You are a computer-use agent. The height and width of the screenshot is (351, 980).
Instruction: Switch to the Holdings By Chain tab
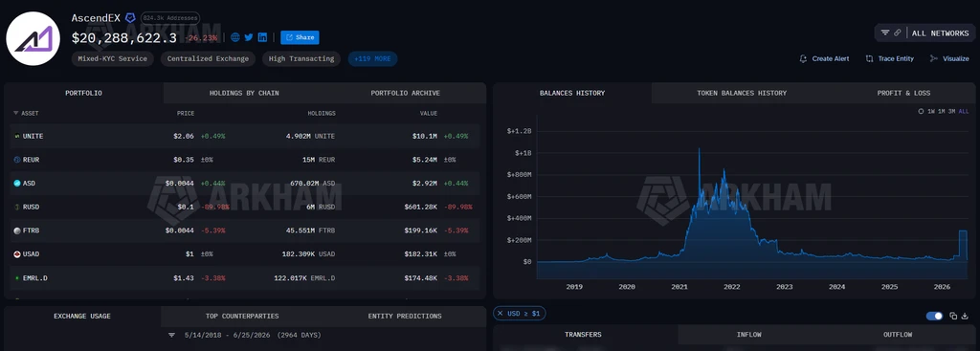pos(244,93)
